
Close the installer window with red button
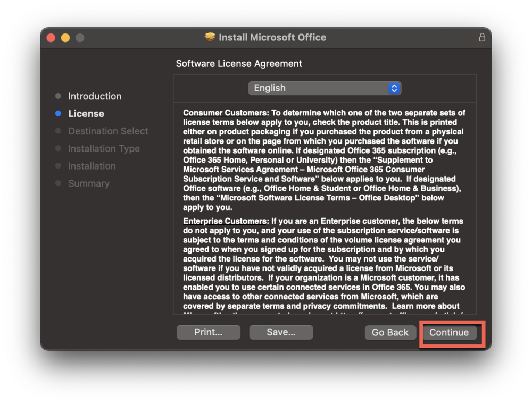(x=51, y=38)
